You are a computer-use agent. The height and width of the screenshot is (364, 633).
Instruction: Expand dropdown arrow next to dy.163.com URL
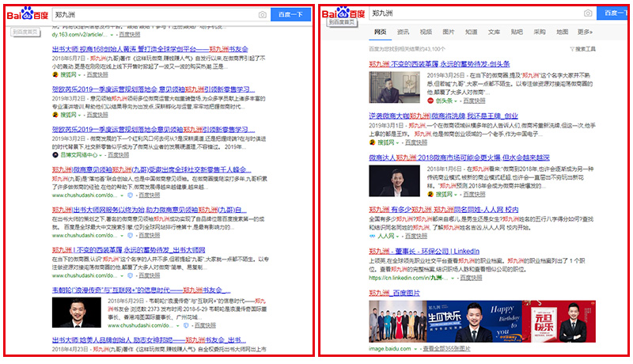pos(113,36)
